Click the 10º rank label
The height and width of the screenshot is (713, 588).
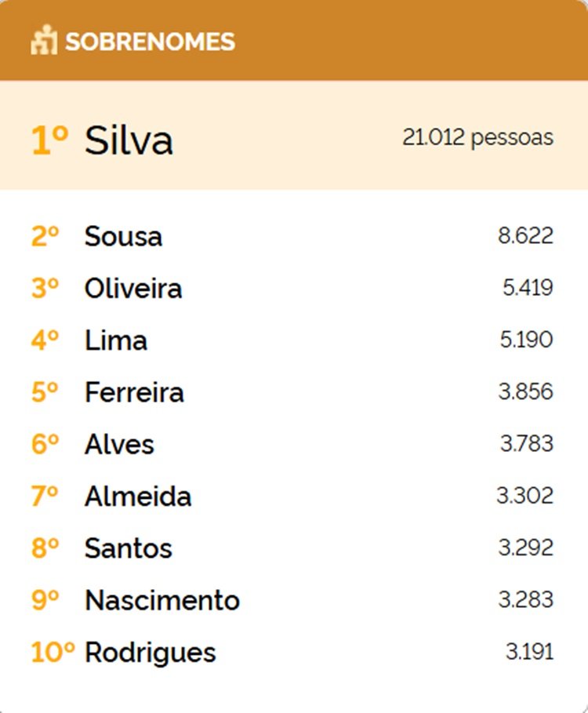click(x=53, y=652)
